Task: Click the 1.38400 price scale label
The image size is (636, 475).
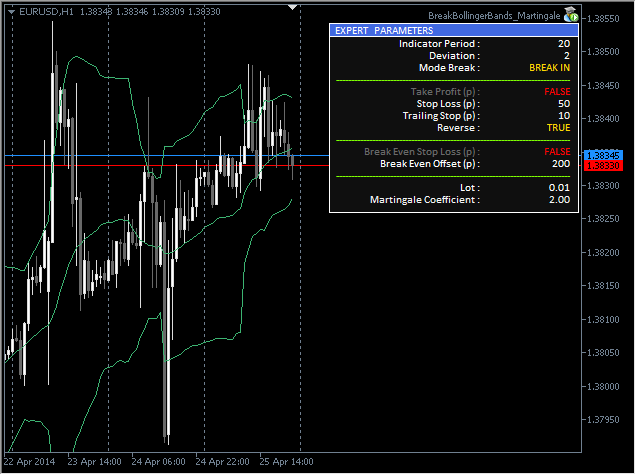Action: point(603,119)
